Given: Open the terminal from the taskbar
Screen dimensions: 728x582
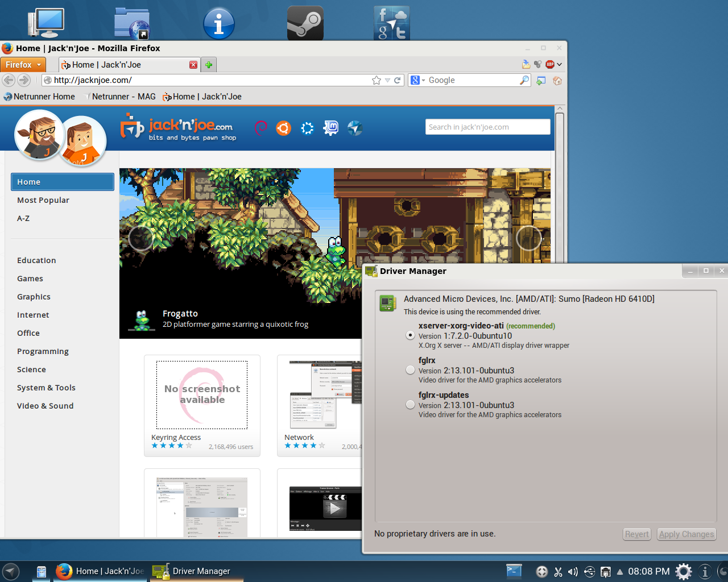Looking at the screenshot, I should [514, 571].
